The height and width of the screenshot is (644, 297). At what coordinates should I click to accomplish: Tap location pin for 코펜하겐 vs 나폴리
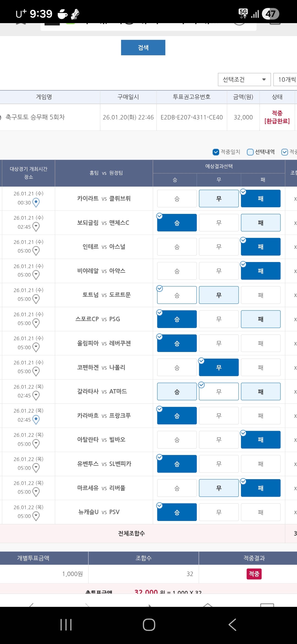click(x=36, y=372)
